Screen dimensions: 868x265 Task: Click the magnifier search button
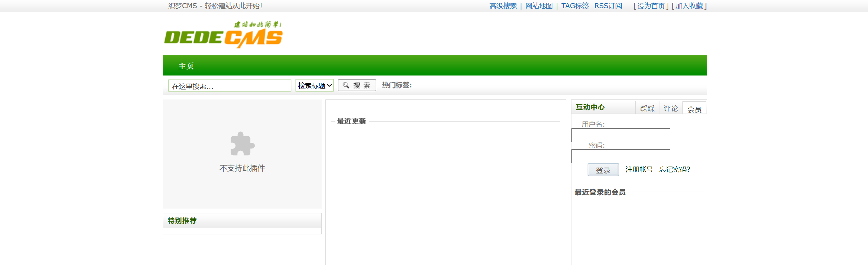(x=357, y=85)
